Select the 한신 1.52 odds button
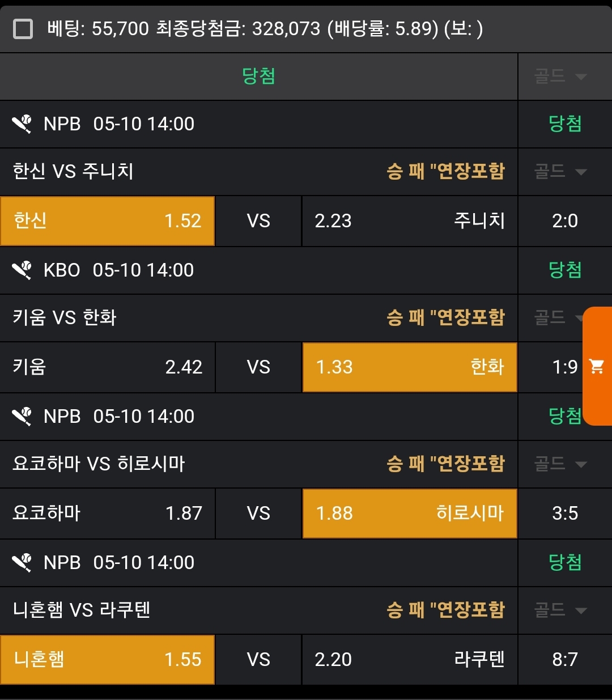The image size is (612, 700). pos(107,220)
